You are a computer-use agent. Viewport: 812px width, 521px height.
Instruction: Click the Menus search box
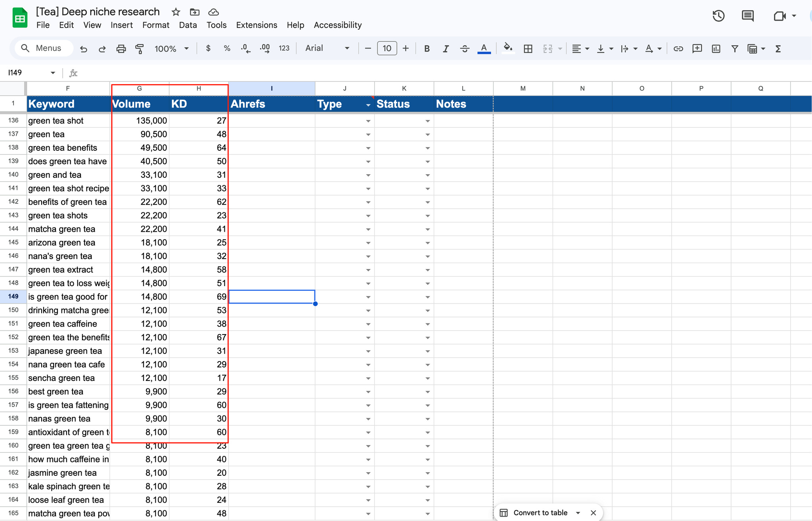click(x=44, y=48)
